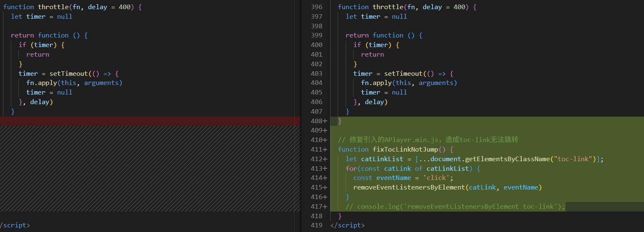Image resolution: width=644 pixels, height=232 pixels.
Task: Click line number 419 in the gutter
Action: pos(317,225)
